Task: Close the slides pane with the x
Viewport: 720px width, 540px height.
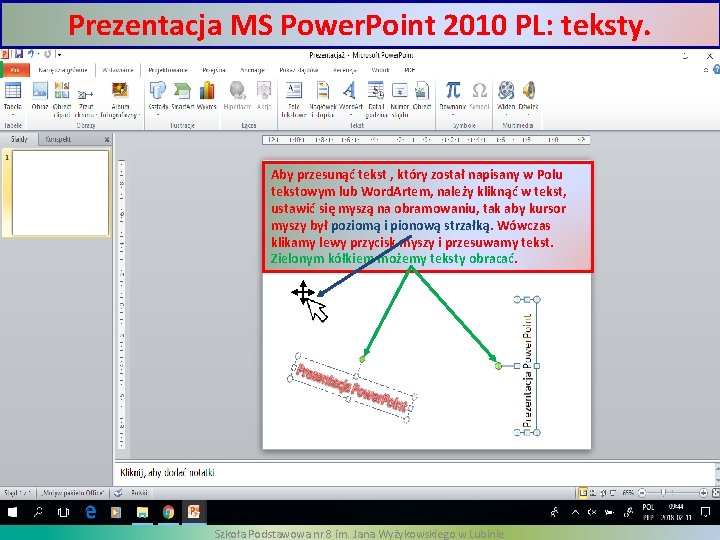Action: [x=107, y=139]
